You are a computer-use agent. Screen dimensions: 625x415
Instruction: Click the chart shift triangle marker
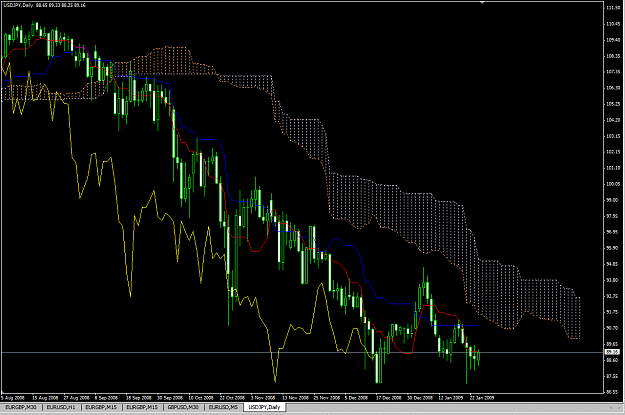482,2
